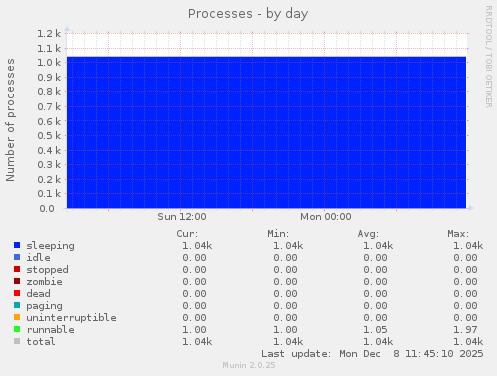Click the 'Sun 12:00' axis label
The width and height of the screenshot is (497, 376).
coord(182,217)
